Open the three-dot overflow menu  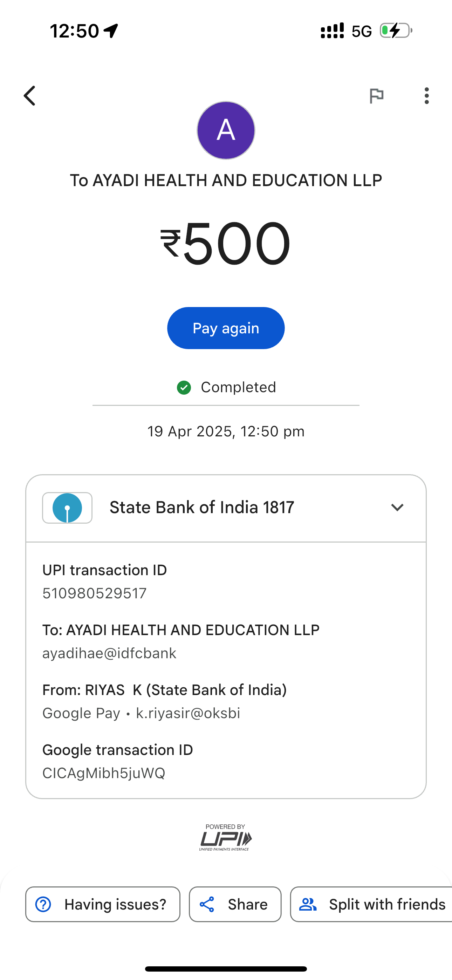426,95
